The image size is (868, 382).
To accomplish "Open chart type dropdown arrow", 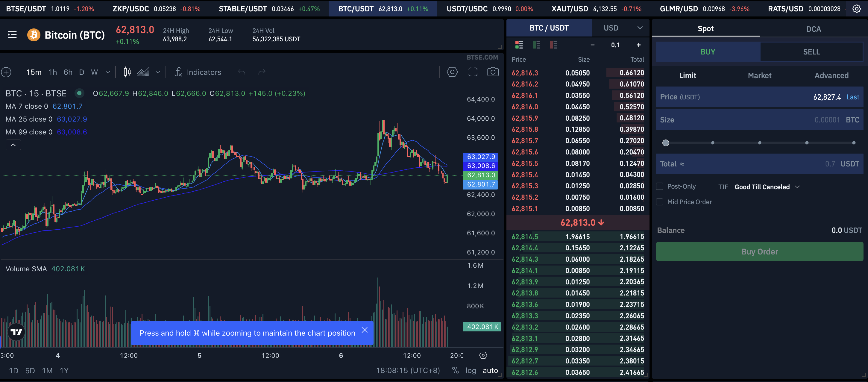I will point(158,72).
